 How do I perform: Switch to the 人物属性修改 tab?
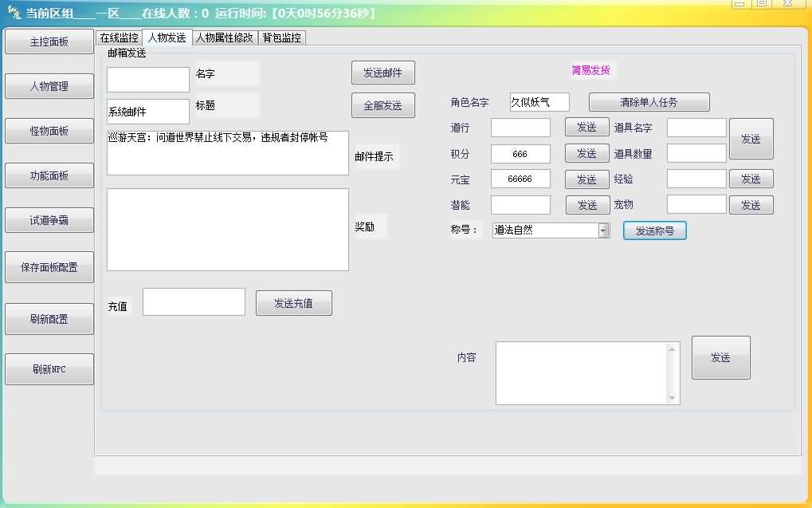[x=224, y=37]
